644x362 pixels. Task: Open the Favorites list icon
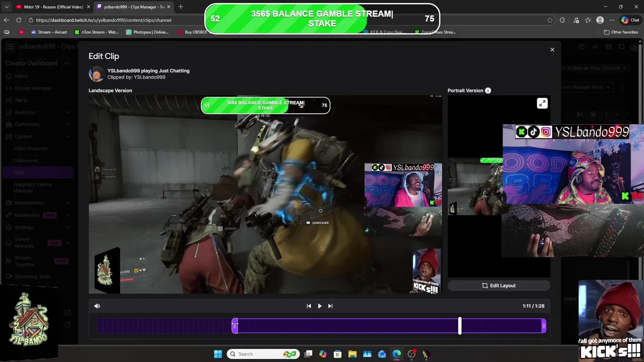[588, 20]
